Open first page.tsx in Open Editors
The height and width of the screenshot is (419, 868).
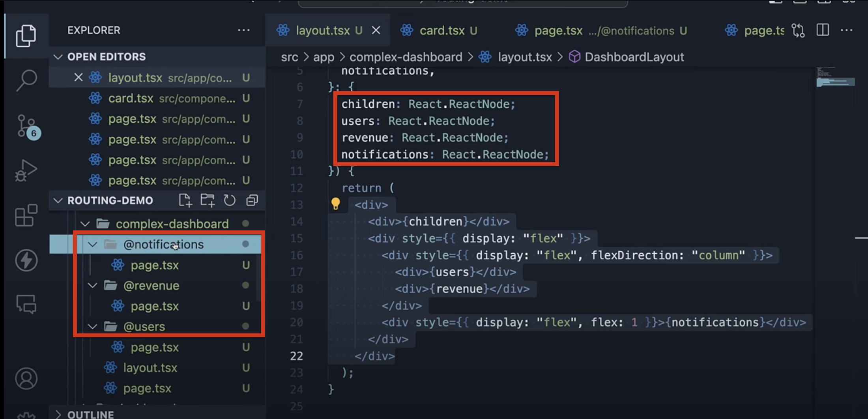point(157,119)
